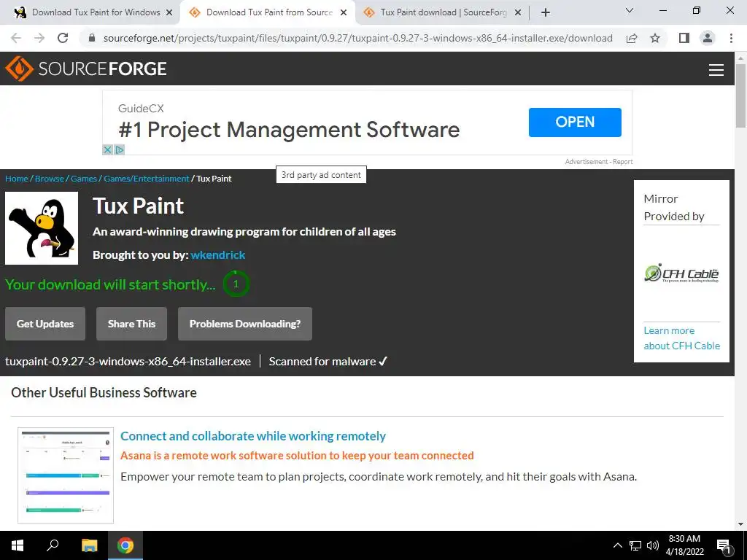Open the Chrome profile avatar
747x560 pixels.
(x=708, y=38)
